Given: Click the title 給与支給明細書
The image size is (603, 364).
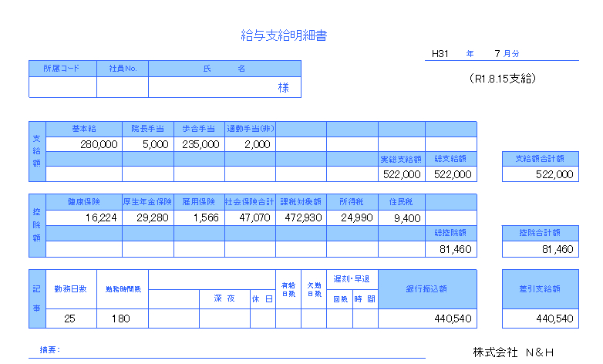Looking at the screenshot, I should point(284,35).
